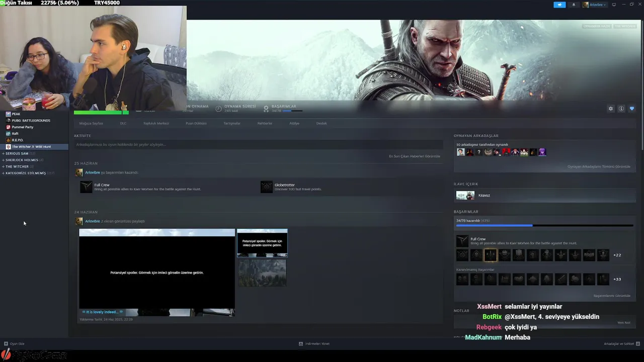Click the It is lovely indeed caption

(x=102, y=312)
